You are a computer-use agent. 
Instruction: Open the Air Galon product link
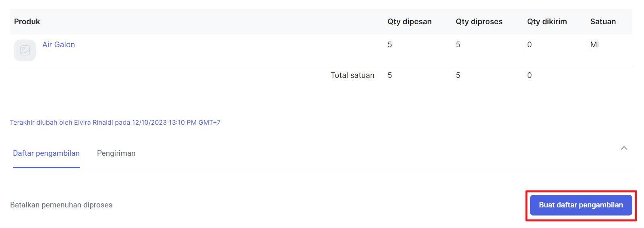[x=58, y=45]
